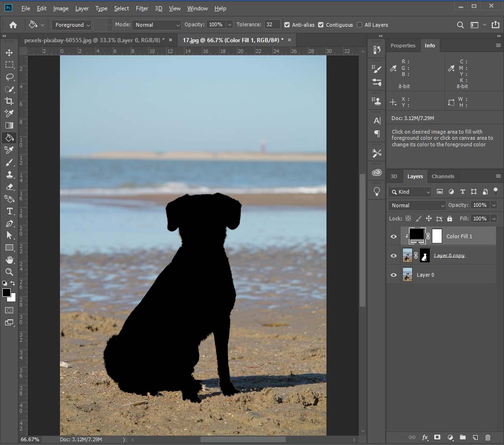Image resolution: width=504 pixels, height=445 pixels.
Task: Select the Crop tool
Action: click(x=9, y=101)
